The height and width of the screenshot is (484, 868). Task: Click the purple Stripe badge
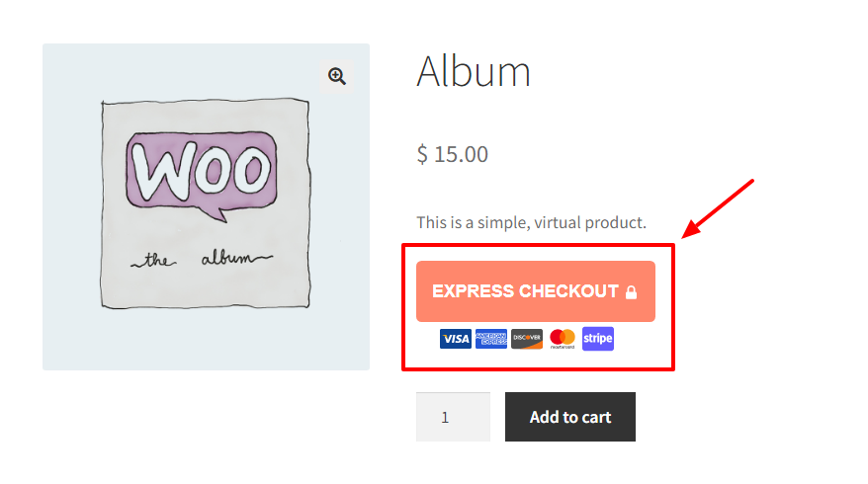(598, 339)
